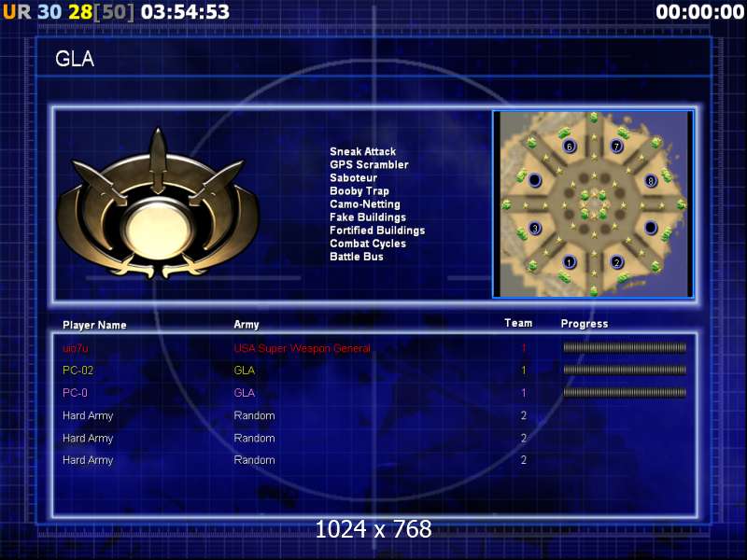Select start position 2 on the map
The image size is (747, 560).
[x=616, y=262]
